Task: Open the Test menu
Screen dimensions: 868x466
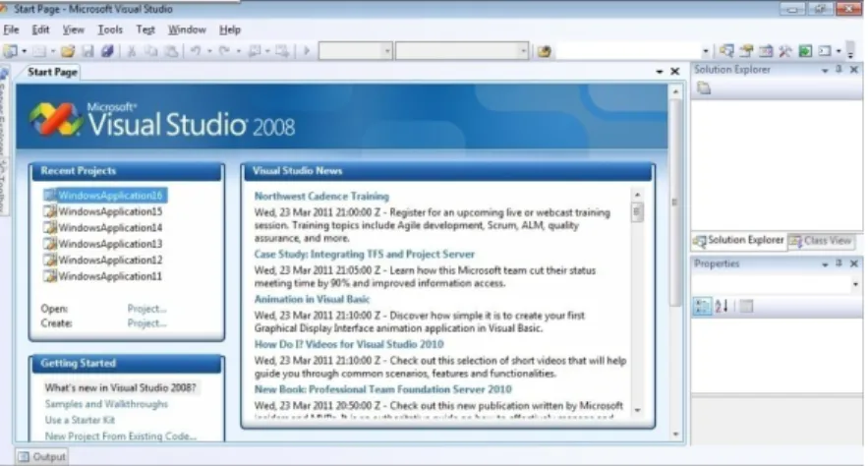Action: (x=145, y=29)
